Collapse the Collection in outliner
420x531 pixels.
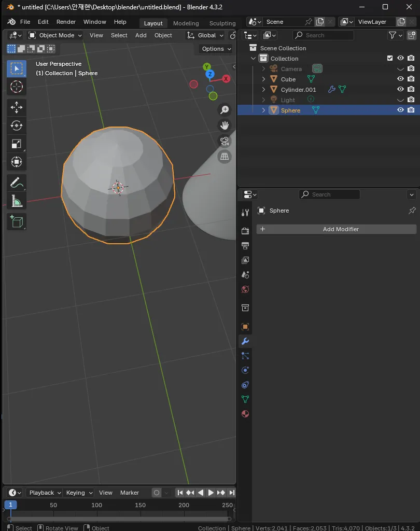tap(253, 58)
